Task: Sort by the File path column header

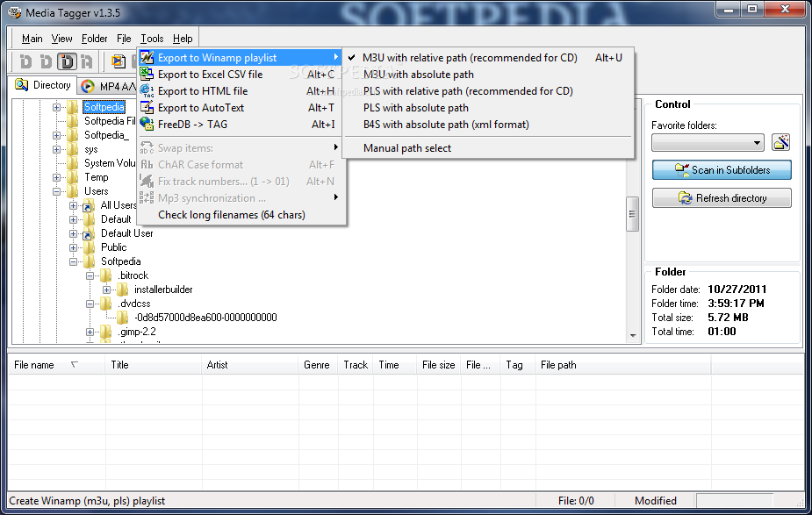Action: point(622,365)
